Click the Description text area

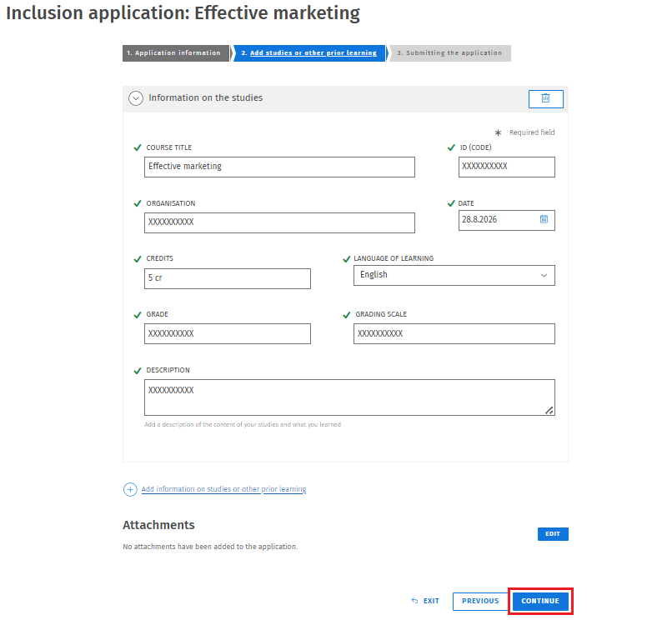tap(349, 397)
